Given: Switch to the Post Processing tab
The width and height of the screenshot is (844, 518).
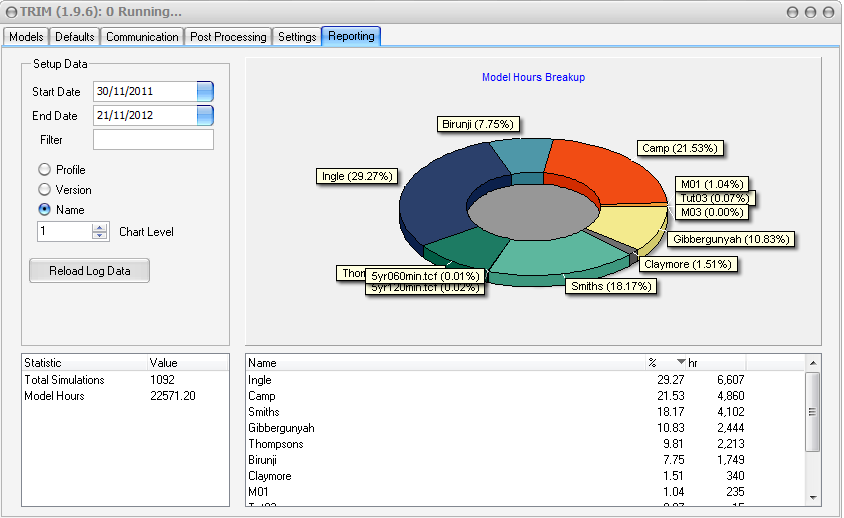Looking at the screenshot, I should (x=229, y=37).
